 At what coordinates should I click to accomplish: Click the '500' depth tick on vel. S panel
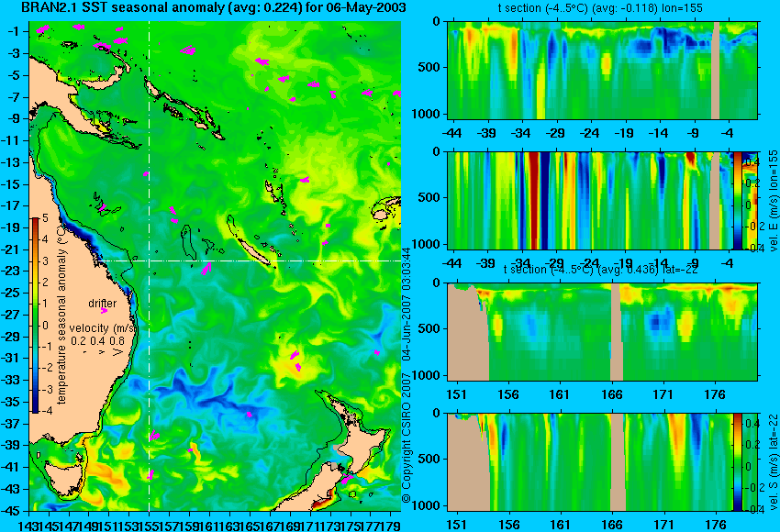coord(430,459)
